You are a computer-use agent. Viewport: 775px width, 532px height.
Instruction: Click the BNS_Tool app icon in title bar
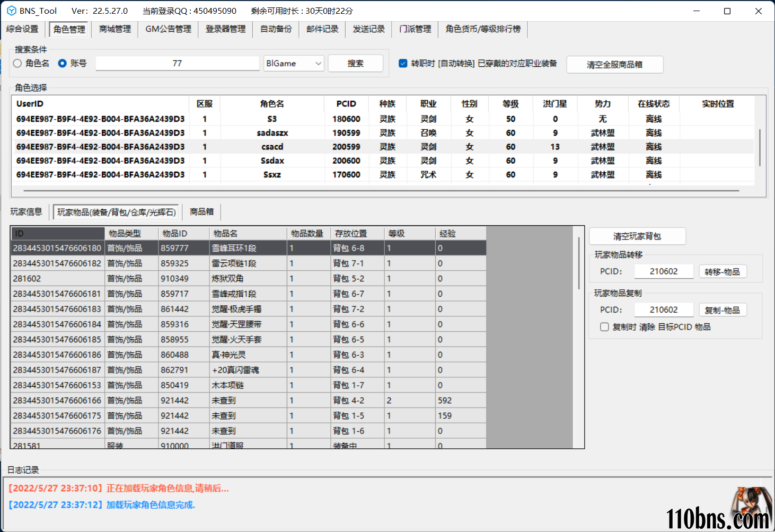tap(11, 11)
